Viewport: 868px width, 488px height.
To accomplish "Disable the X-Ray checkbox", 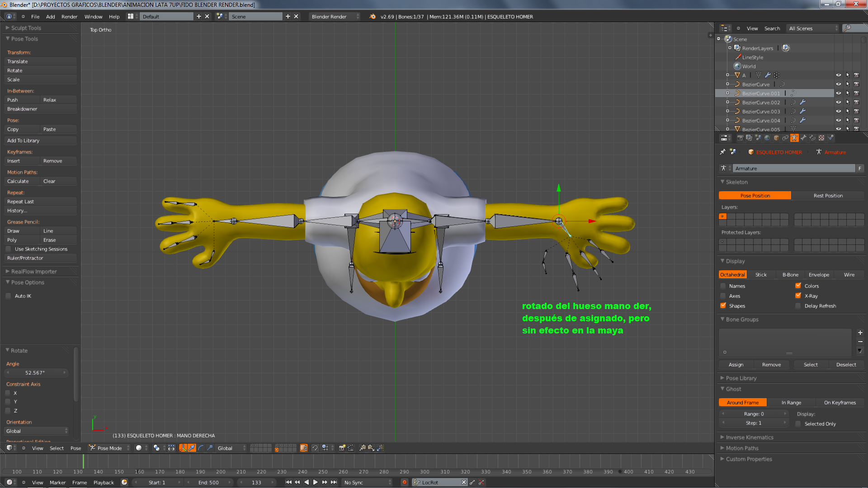I will point(798,296).
